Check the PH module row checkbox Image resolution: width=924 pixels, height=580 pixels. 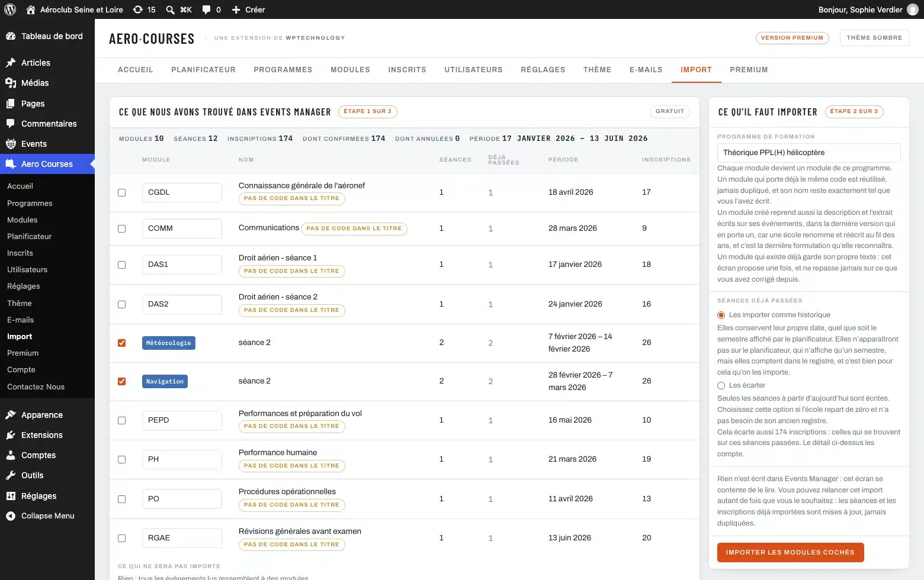tap(121, 459)
